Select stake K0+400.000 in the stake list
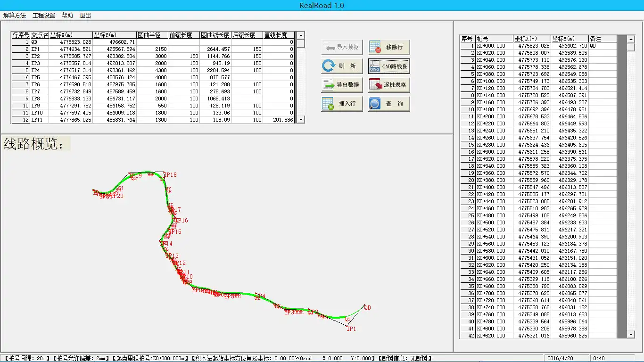The image size is (644, 362). [494, 187]
